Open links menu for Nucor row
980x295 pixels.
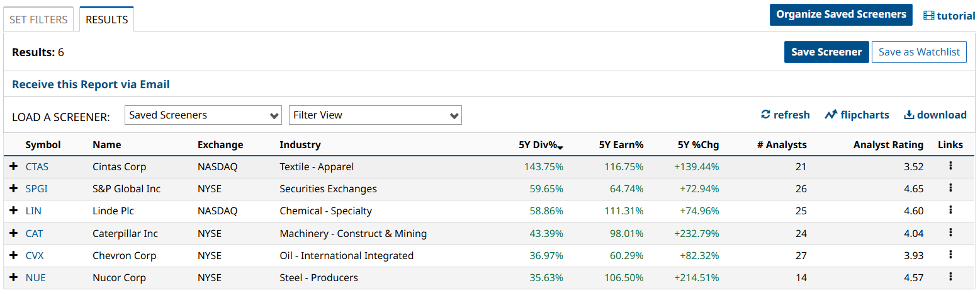[950, 277]
